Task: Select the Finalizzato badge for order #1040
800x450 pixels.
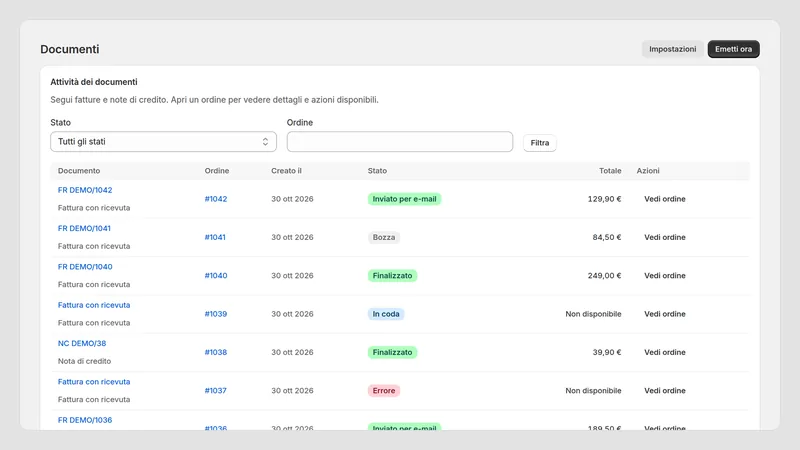Action: pyautogui.click(x=392, y=276)
